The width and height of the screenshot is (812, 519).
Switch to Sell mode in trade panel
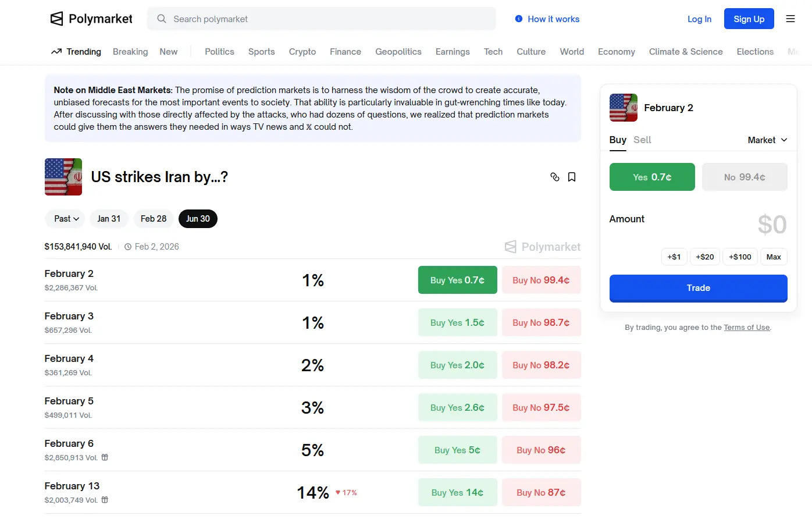642,140
